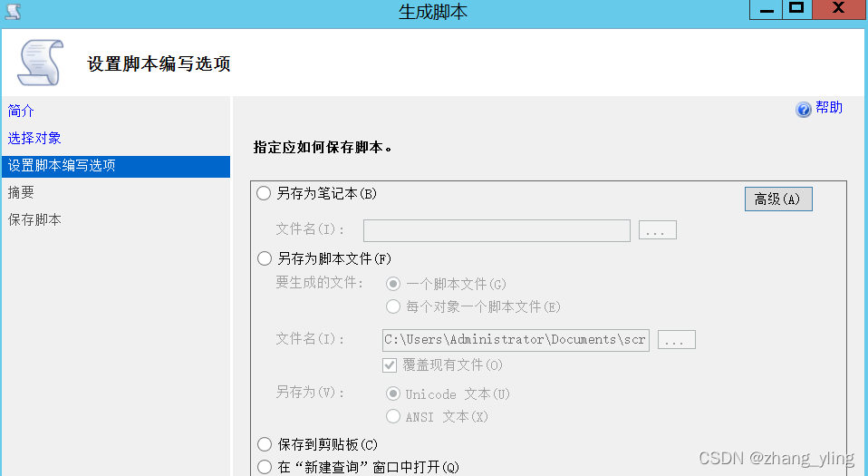Open the 帮助 help link
Viewport: 868px width, 476px height.
click(829, 108)
